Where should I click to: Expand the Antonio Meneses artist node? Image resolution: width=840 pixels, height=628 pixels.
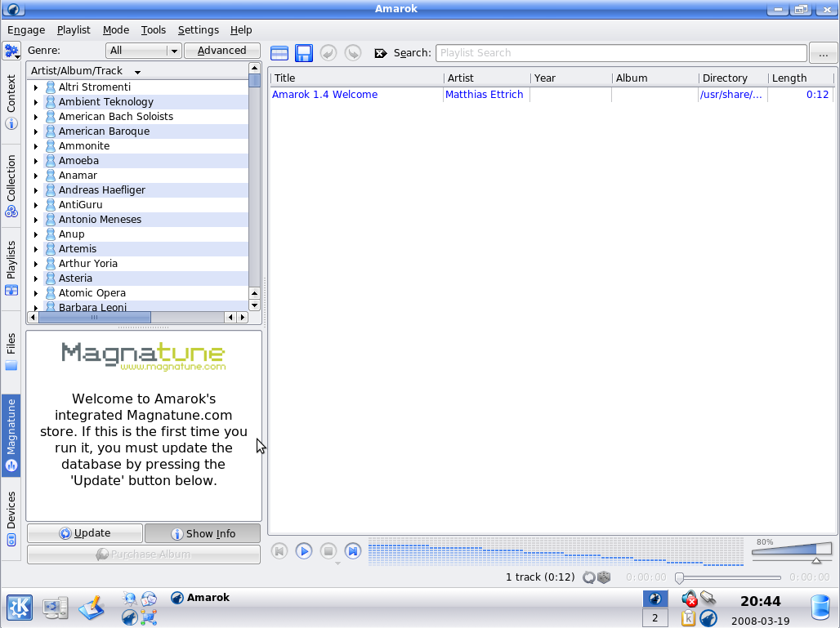point(36,220)
